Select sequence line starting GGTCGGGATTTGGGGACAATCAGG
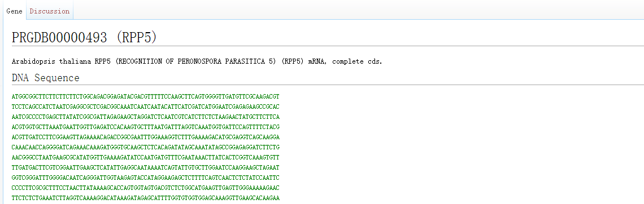The image size is (644, 204). [146, 178]
